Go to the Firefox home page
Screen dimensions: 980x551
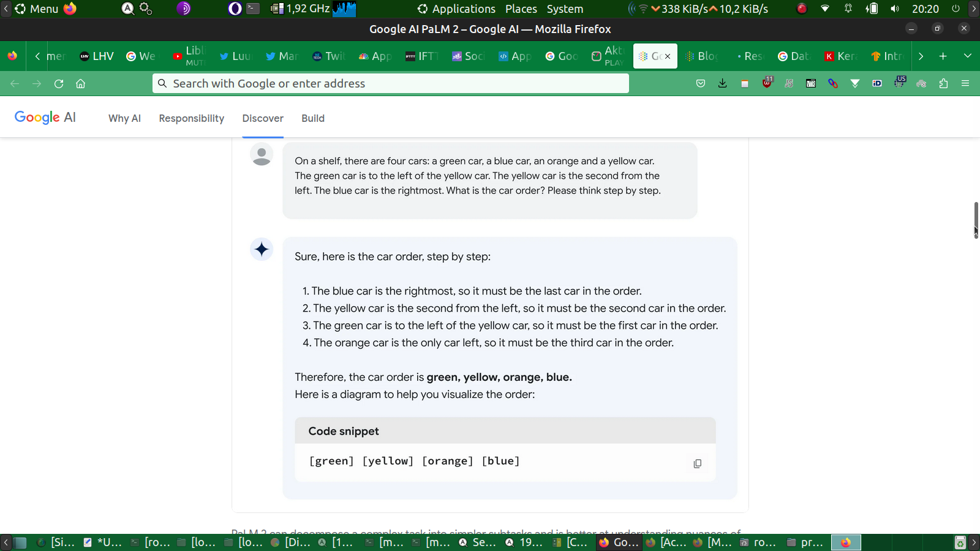(x=80, y=84)
